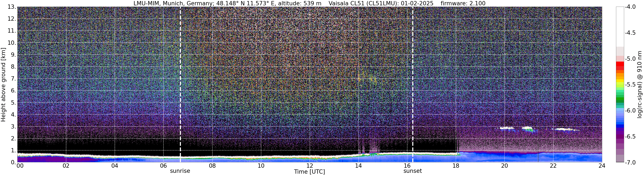
Task: Click the height axis tick label '12.'
Action: point(12,19)
